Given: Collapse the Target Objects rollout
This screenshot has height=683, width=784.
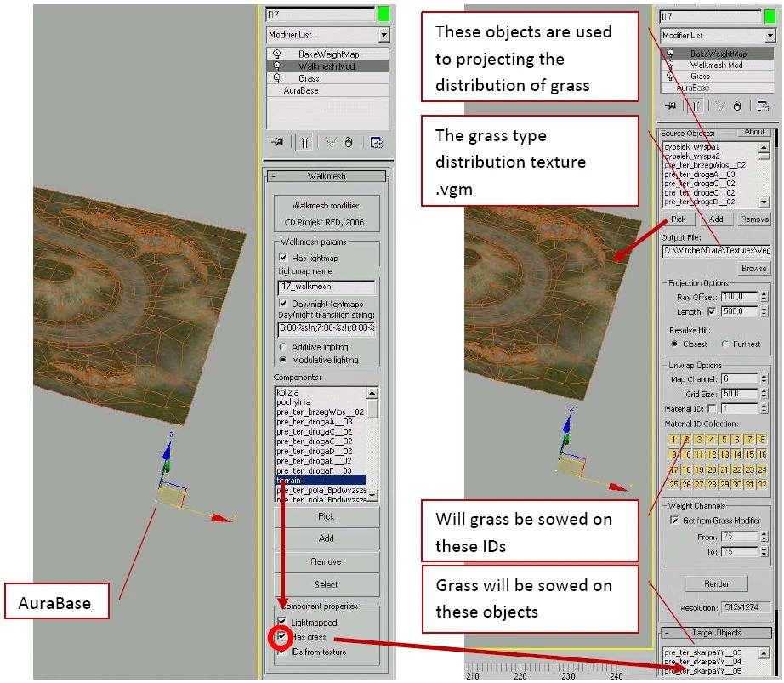Looking at the screenshot, I should [x=717, y=633].
